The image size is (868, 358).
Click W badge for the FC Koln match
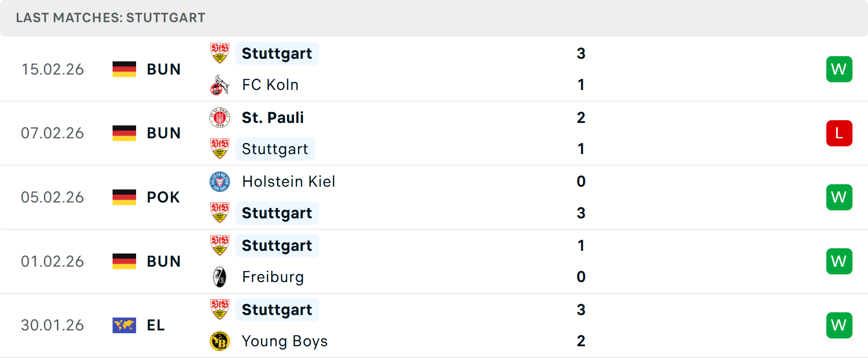[x=839, y=69]
